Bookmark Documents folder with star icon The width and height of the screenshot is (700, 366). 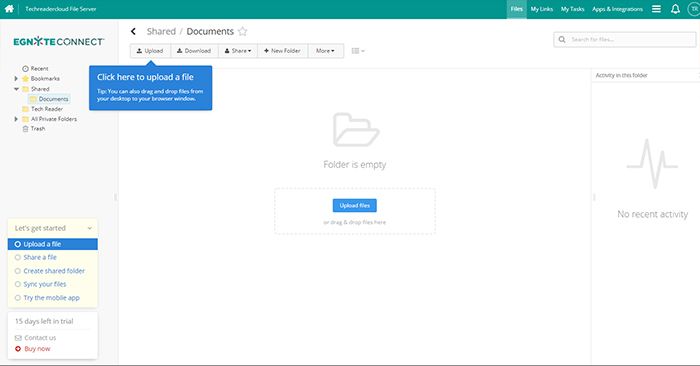click(x=242, y=31)
